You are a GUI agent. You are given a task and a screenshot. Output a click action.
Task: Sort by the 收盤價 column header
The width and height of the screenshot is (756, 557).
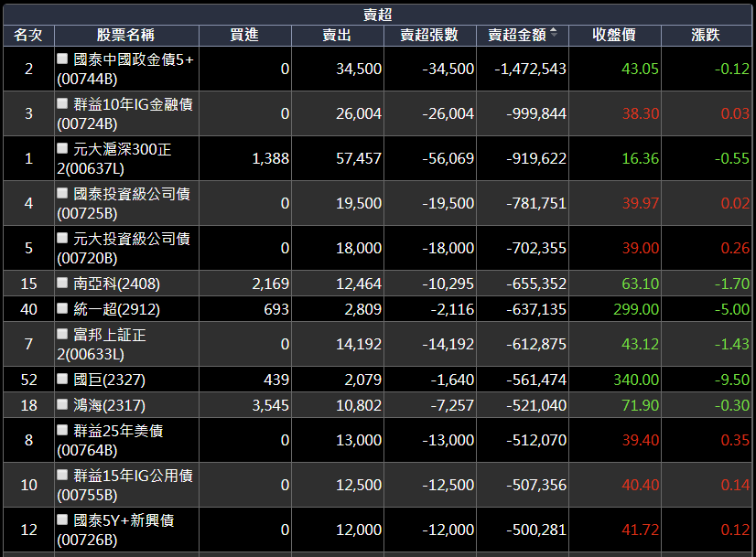[615, 35]
